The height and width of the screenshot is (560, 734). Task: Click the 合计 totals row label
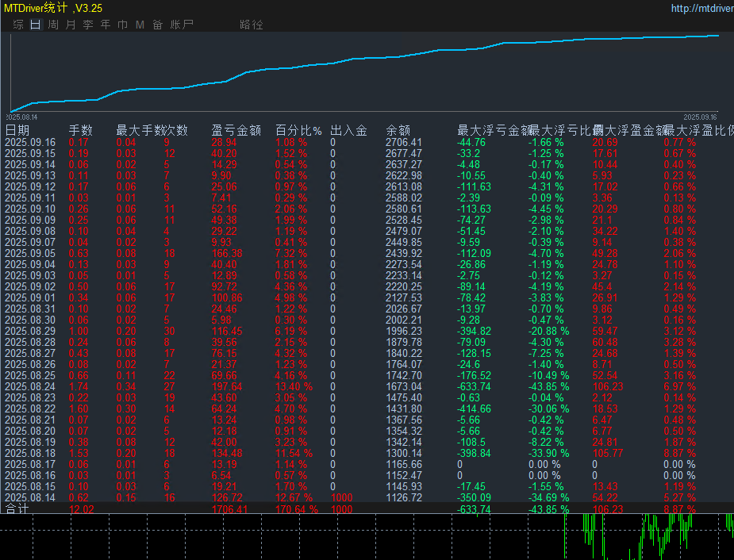point(17,508)
